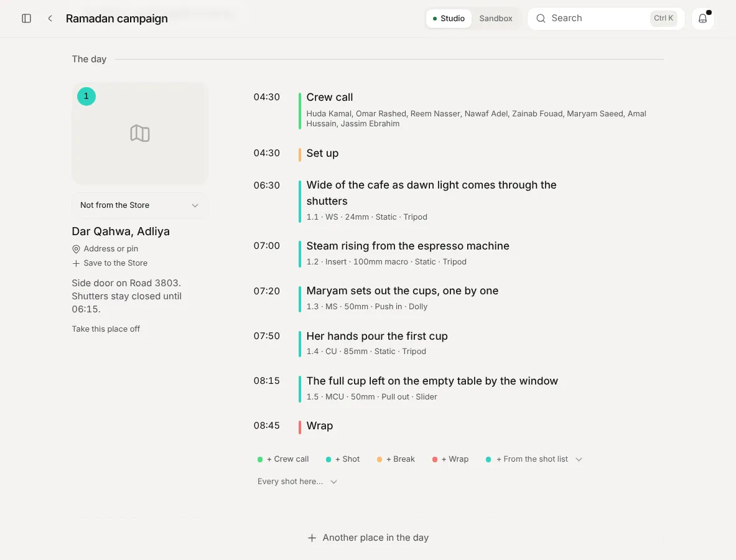This screenshot has height=560, width=736.
Task: Open the notifications bell
Action: pos(702,18)
